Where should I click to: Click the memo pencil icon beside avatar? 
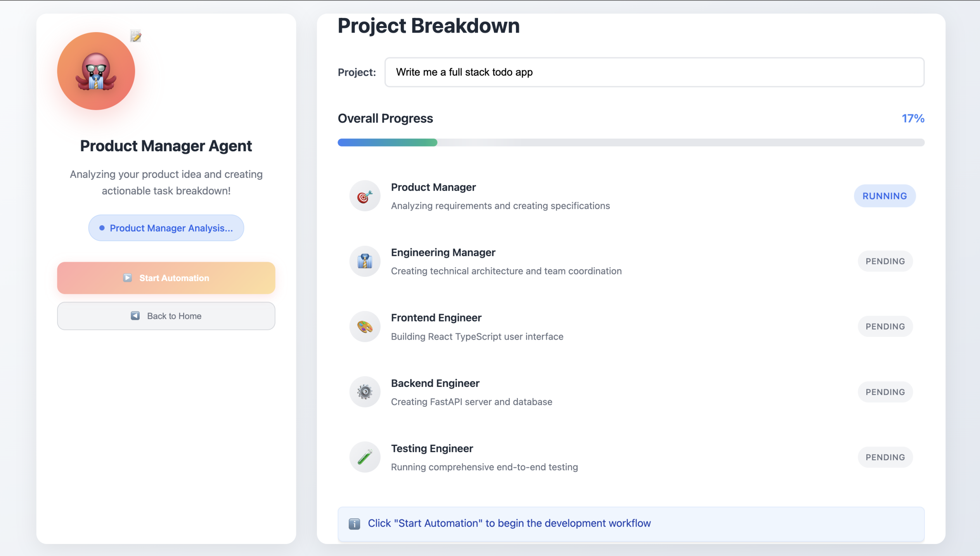pos(135,36)
